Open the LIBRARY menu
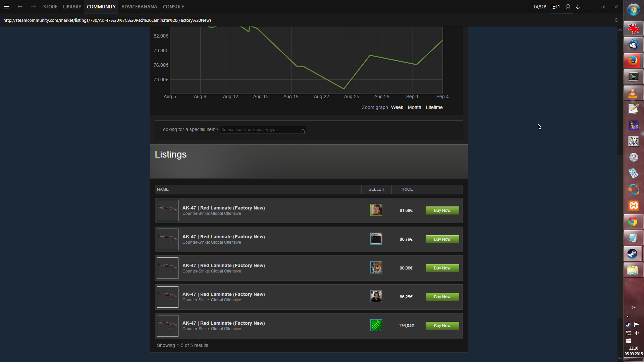This screenshot has height=362, width=644. (72, 7)
